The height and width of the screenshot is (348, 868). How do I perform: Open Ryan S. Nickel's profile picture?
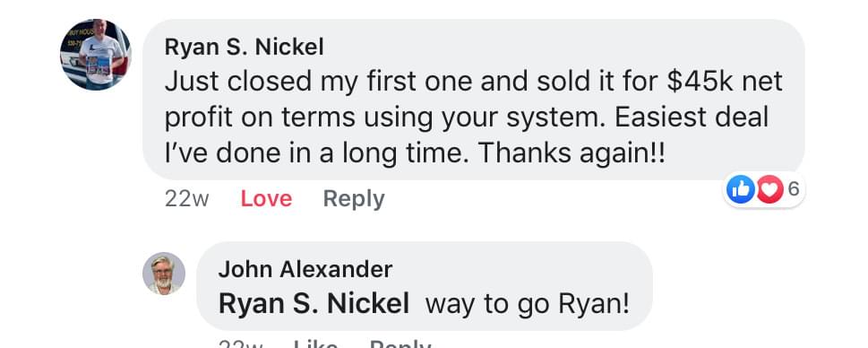tap(96, 55)
